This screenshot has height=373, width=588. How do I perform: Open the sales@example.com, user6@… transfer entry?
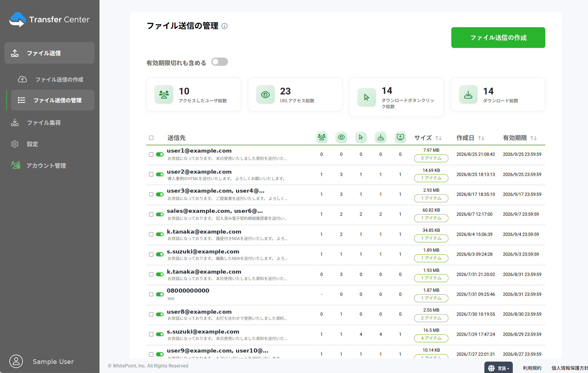pyautogui.click(x=215, y=211)
